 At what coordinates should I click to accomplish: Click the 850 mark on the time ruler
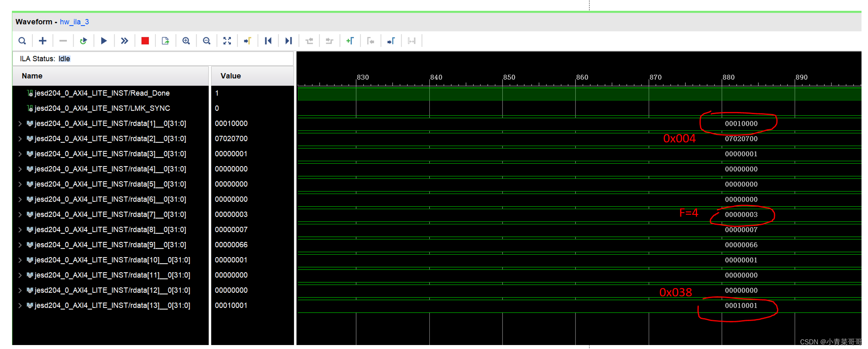509,77
